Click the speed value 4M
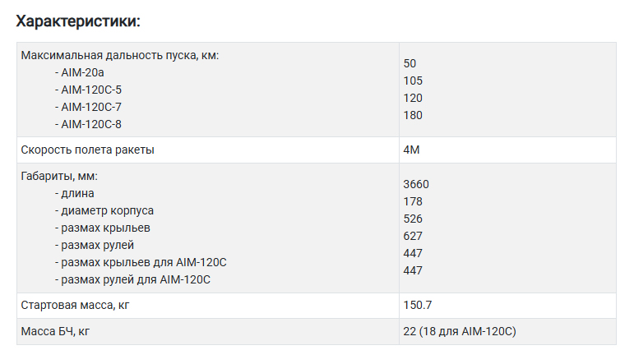Viewport: 634px width, 364px height. tap(412, 150)
